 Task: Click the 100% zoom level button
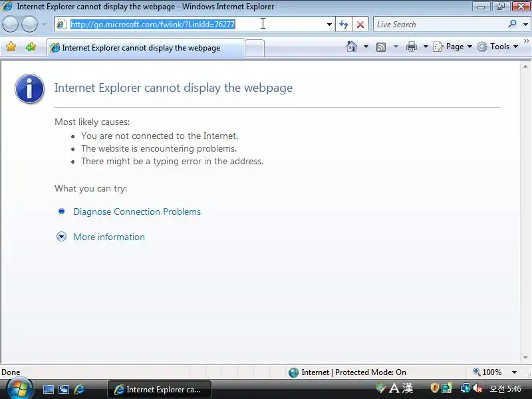point(487,372)
